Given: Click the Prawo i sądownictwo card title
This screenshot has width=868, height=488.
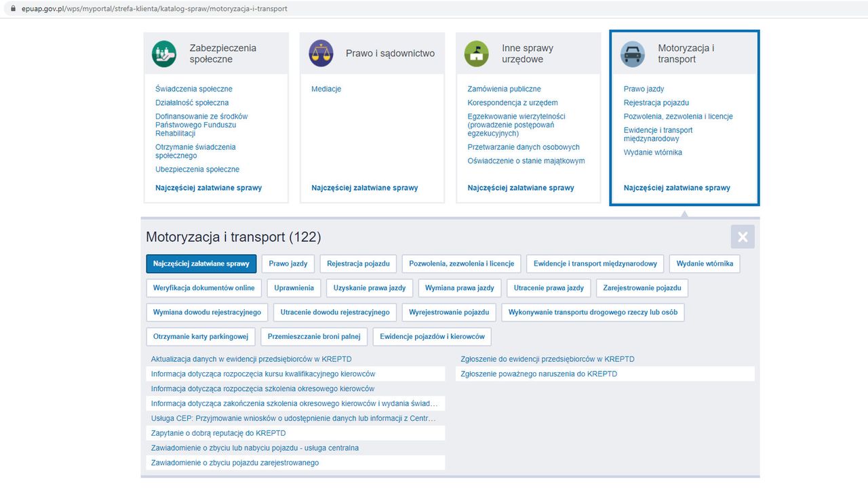Looking at the screenshot, I should (x=390, y=54).
